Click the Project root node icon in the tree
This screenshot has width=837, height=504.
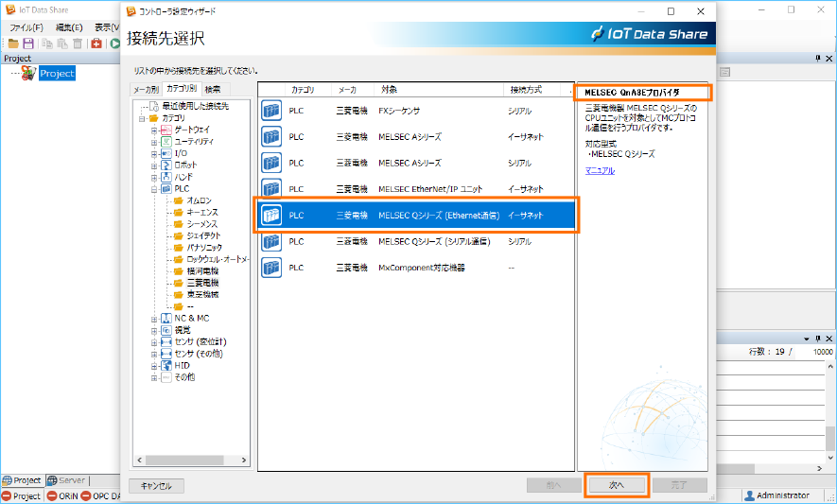[x=28, y=73]
